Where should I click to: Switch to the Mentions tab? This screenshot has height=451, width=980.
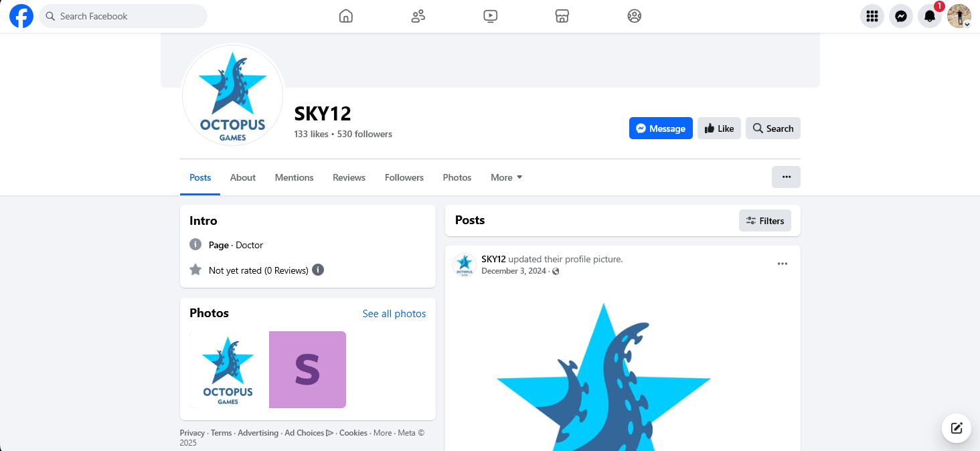[294, 177]
